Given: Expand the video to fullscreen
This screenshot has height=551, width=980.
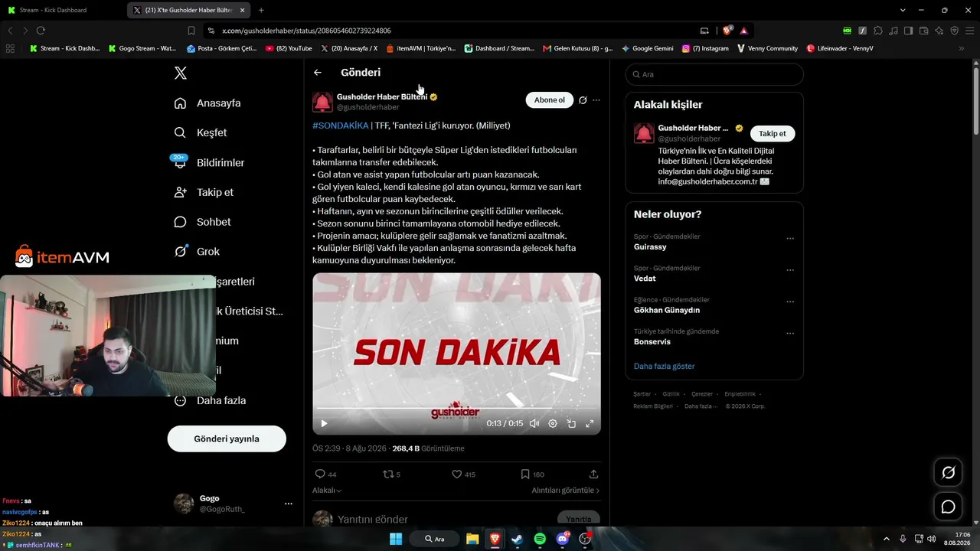Looking at the screenshot, I should click(x=590, y=423).
